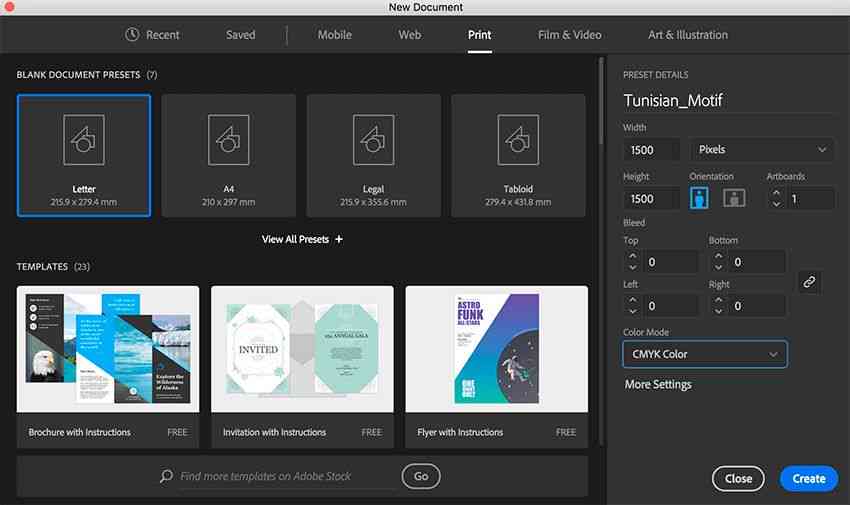Switch to the Mobile tab
This screenshot has height=505, width=850.
click(x=334, y=35)
